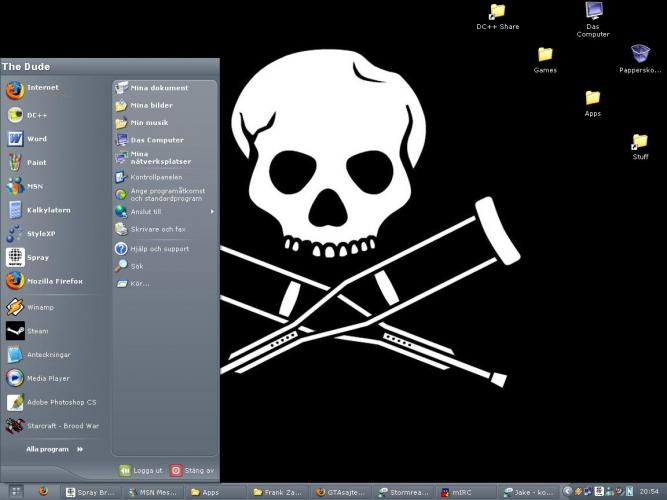The image size is (667, 500).
Task: Open MSN from the start menu list
Action: (x=35, y=186)
